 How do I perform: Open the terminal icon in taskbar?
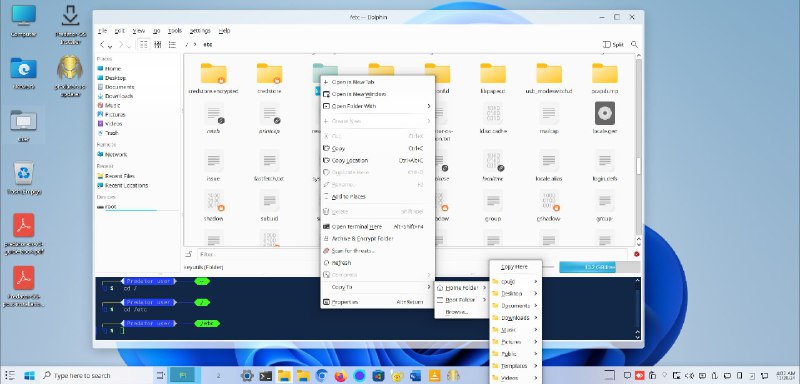point(265,376)
